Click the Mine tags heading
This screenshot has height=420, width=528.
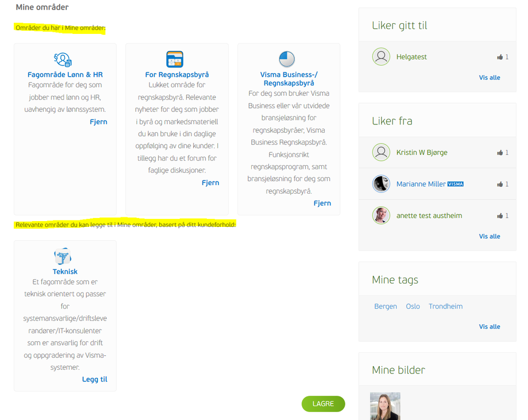pos(395,280)
